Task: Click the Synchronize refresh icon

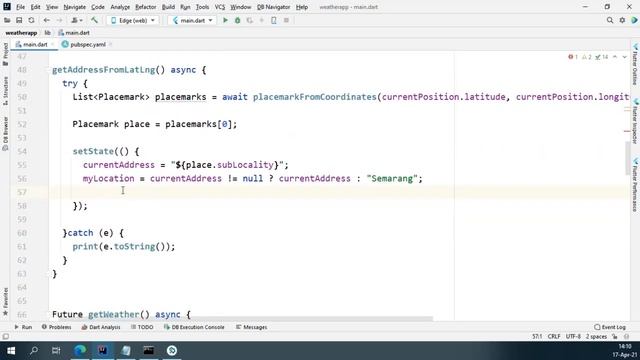Action: 31,20
